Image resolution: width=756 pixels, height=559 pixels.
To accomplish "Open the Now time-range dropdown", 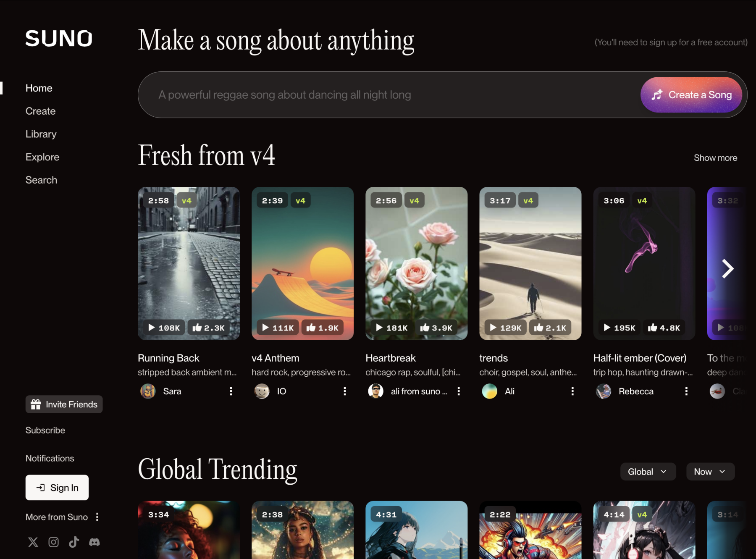I will click(x=710, y=472).
